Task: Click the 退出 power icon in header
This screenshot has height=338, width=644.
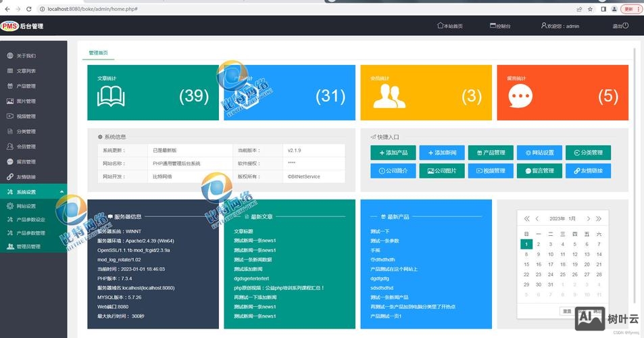Action: (x=625, y=26)
